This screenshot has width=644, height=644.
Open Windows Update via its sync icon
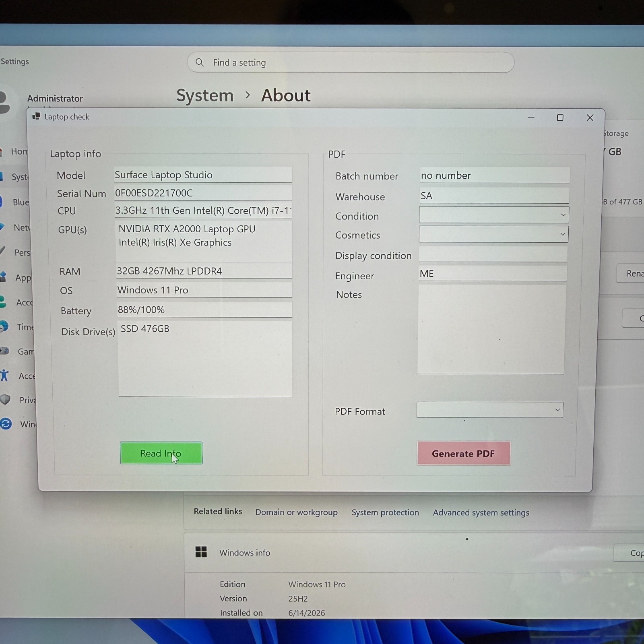(x=6, y=423)
